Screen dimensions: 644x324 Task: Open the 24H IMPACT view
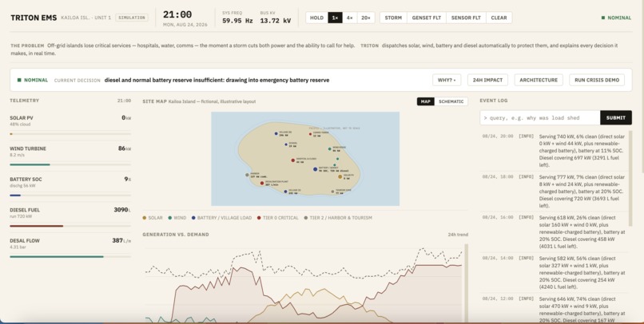(x=487, y=80)
